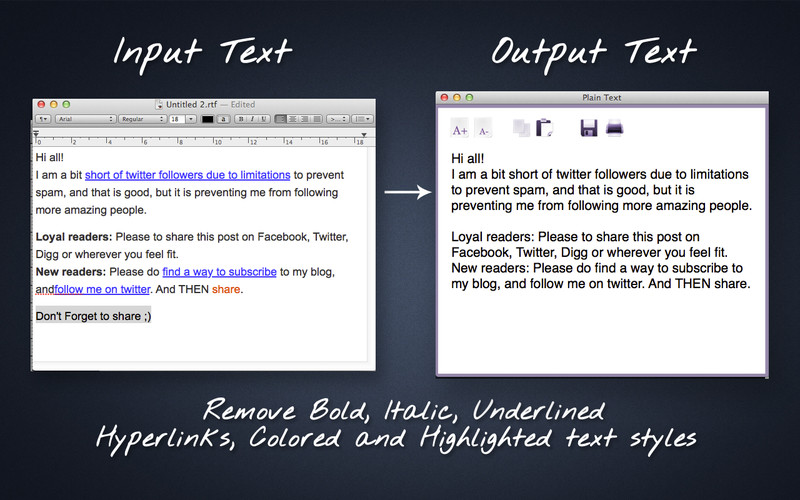This screenshot has height=500, width=800.
Task: Open the Regular typeface style dropdown
Action: [141, 119]
